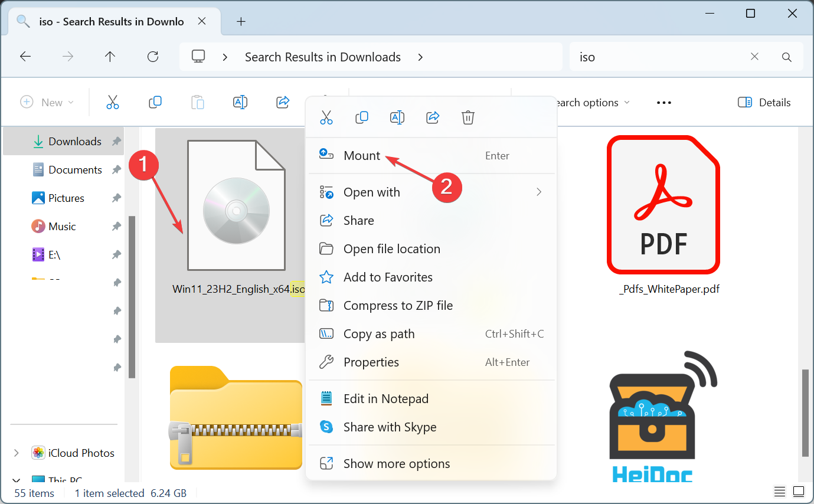This screenshot has width=814, height=504.
Task: Select the HeiDoc treasure chest thumbnail
Action: point(663,417)
